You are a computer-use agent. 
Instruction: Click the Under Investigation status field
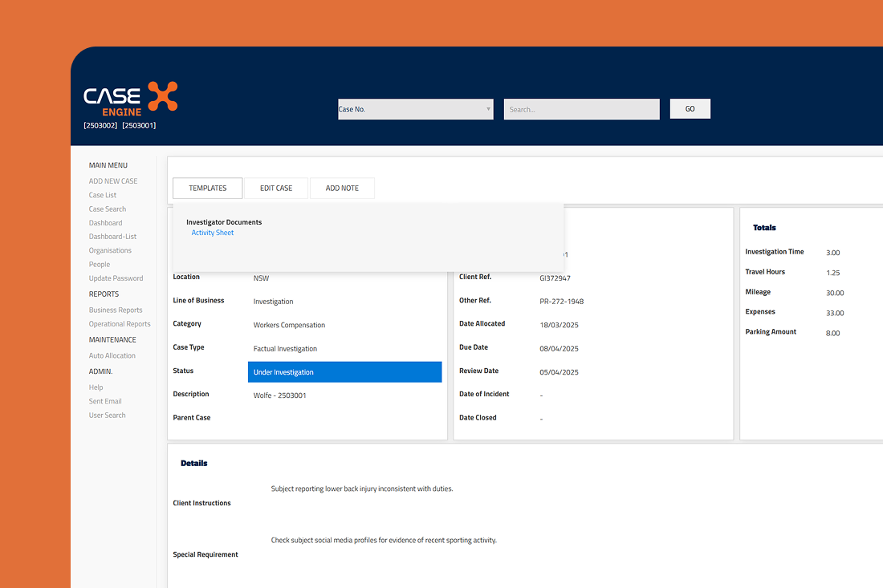[344, 372]
